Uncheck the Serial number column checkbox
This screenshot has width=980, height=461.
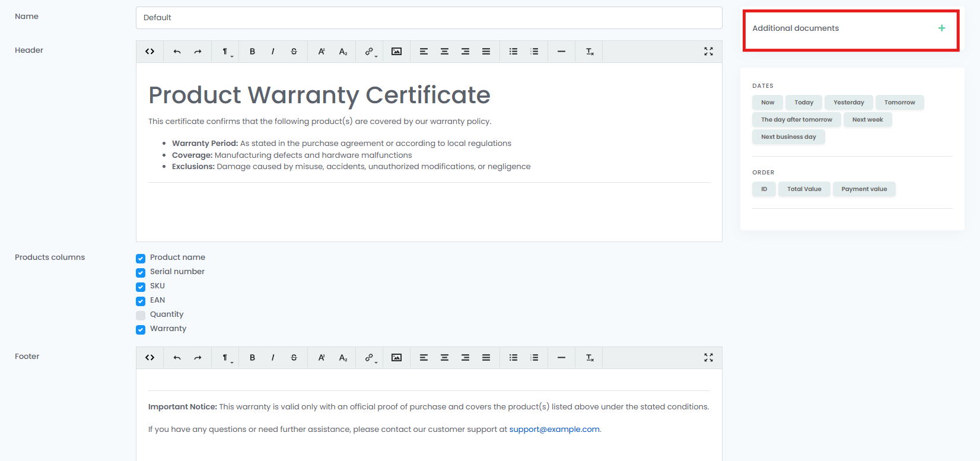pos(141,273)
